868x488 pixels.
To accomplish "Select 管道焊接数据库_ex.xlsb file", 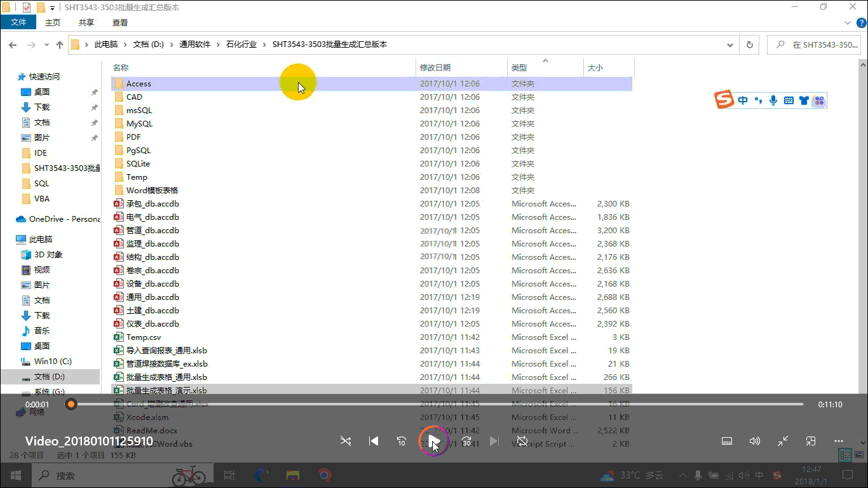I will coord(372,364).
